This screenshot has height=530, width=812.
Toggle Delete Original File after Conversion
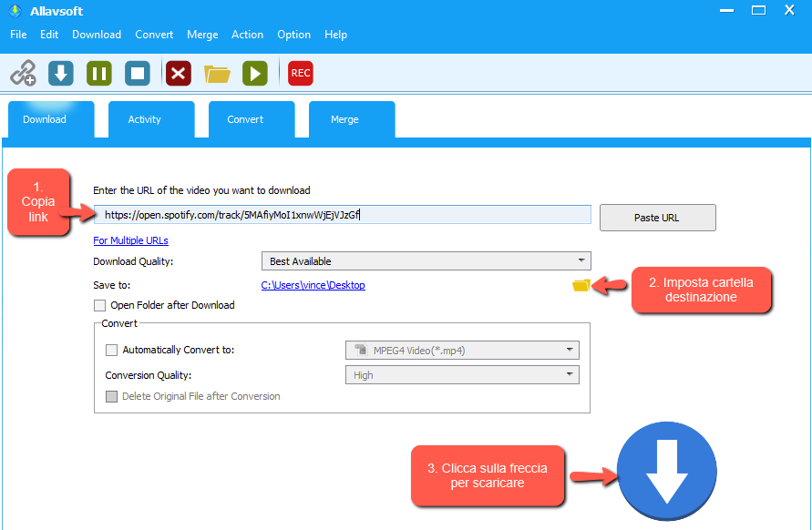[x=111, y=396]
